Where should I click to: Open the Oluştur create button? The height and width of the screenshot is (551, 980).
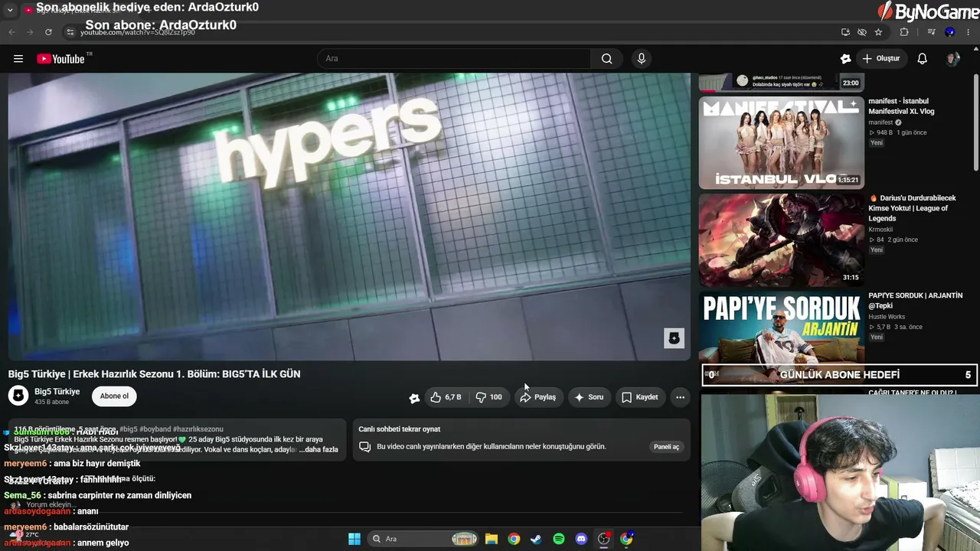click(881, 59)
